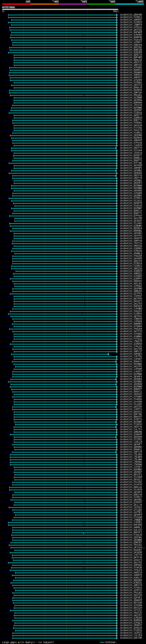Open hit UniRef100_A9PE87
The width and height of the screenshot is (146, 644).
click(131, 20)
